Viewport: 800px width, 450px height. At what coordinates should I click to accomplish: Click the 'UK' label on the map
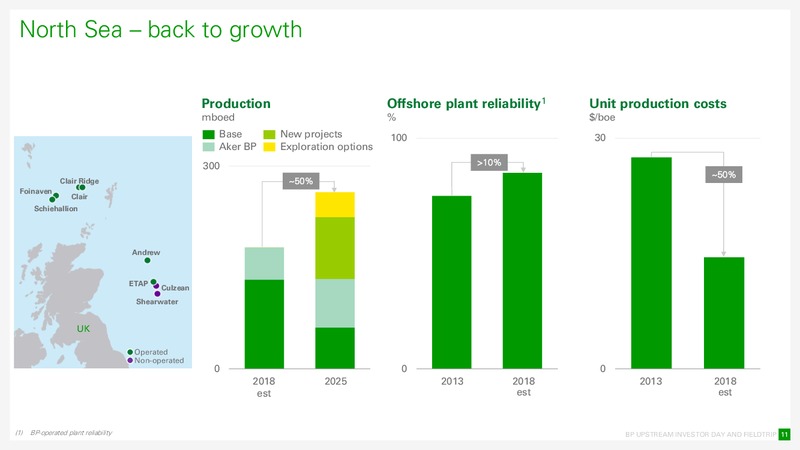click(83, 329)
